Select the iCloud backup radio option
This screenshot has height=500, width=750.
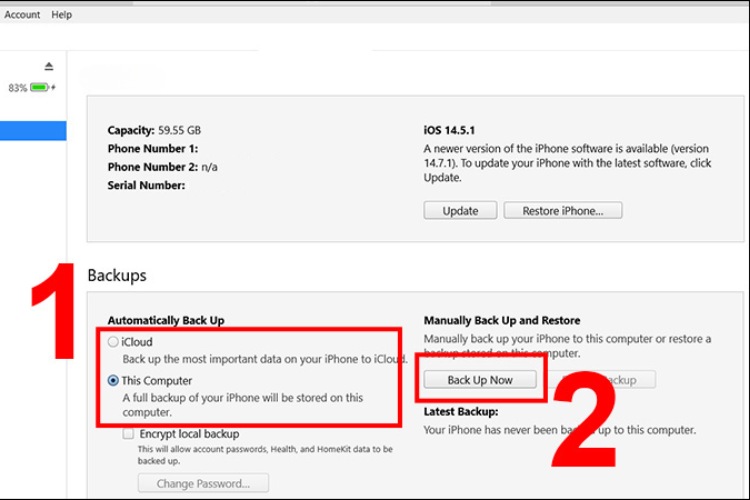(114, 342)
